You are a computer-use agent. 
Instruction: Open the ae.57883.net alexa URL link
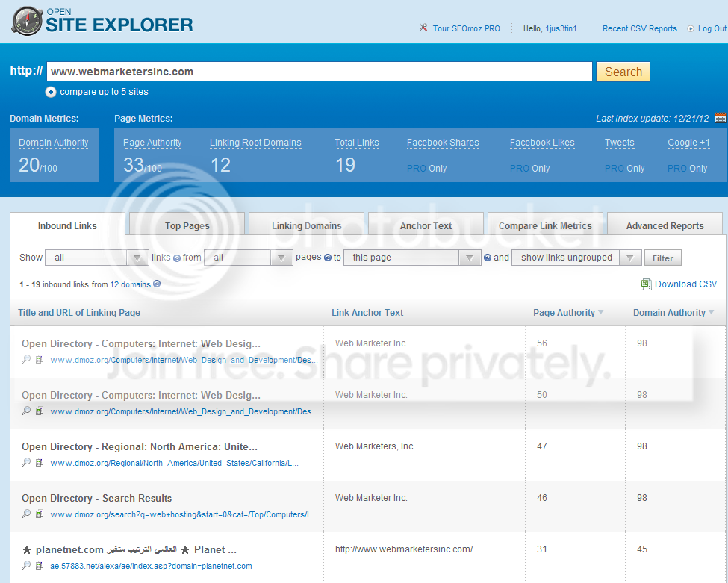151,567
